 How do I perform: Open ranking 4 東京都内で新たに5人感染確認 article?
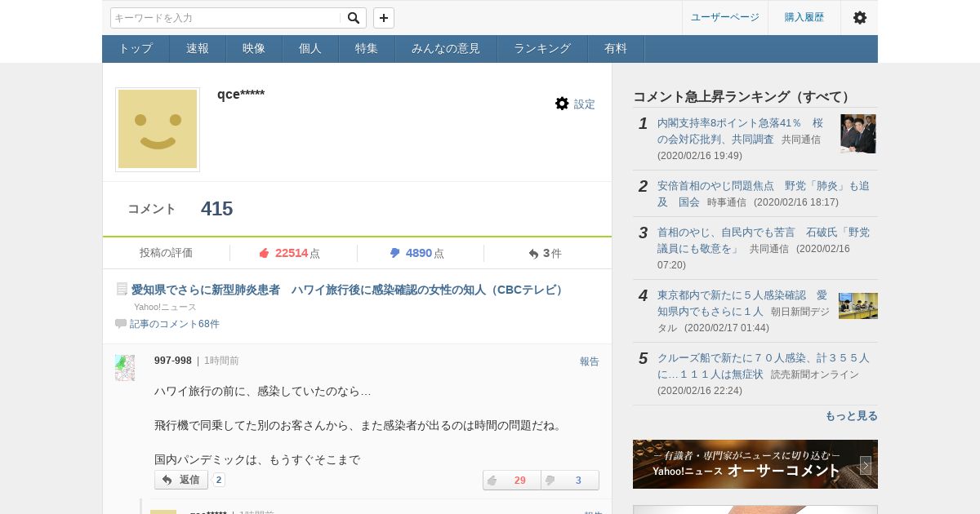[742, 303]
